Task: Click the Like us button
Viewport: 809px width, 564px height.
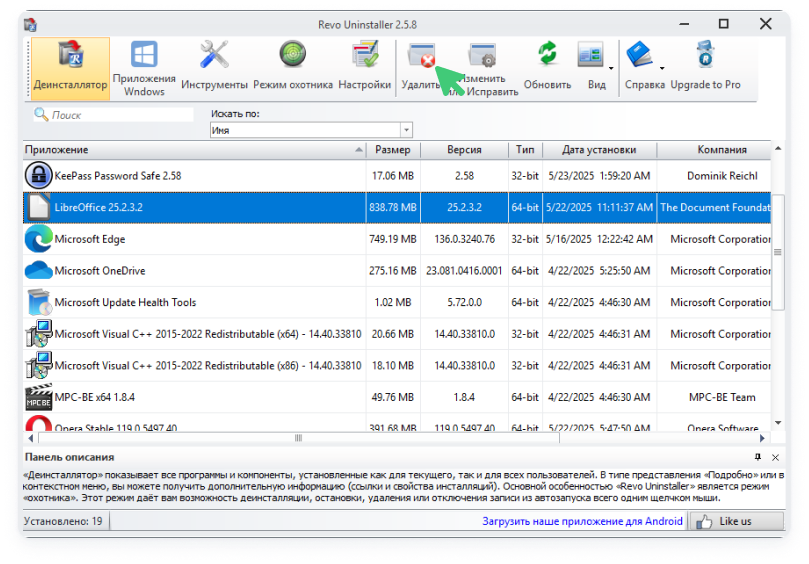Action: tap(736, 521)
